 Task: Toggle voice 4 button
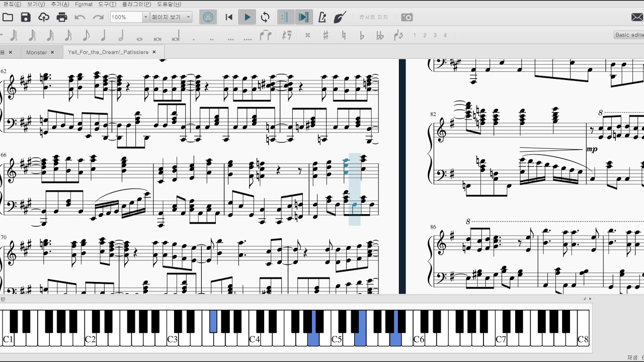click(445, 35)
